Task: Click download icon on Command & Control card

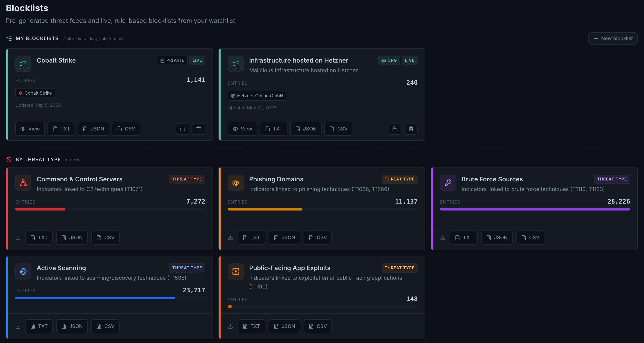Action: point(18,238)
